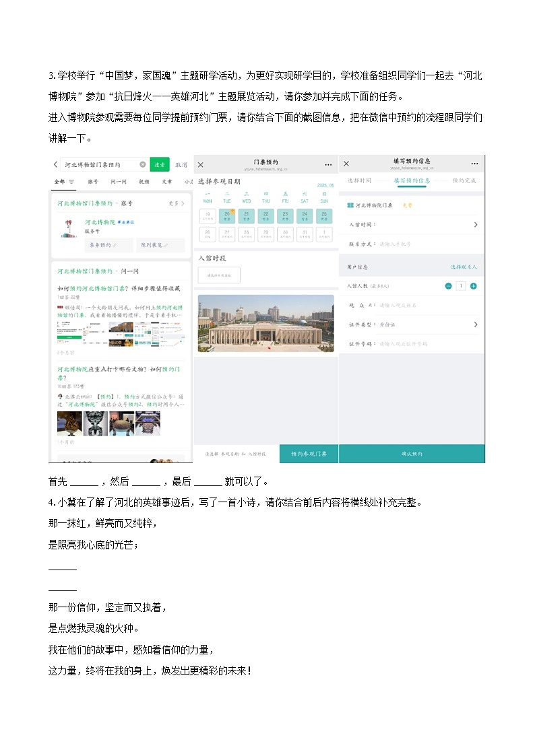This screenshot has height=756, width=535.
Task: Focus the 观众 name input field
Action: (427, 305)
